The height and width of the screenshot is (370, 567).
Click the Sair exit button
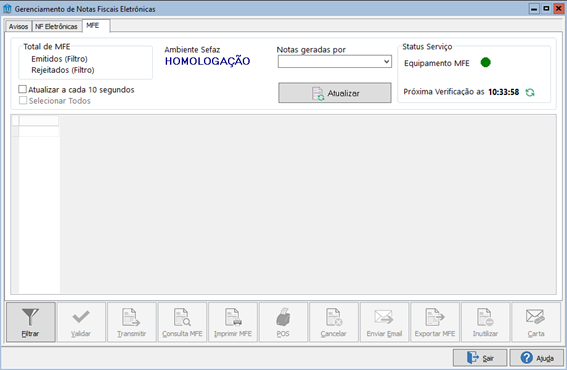click(x=480, y=358)
